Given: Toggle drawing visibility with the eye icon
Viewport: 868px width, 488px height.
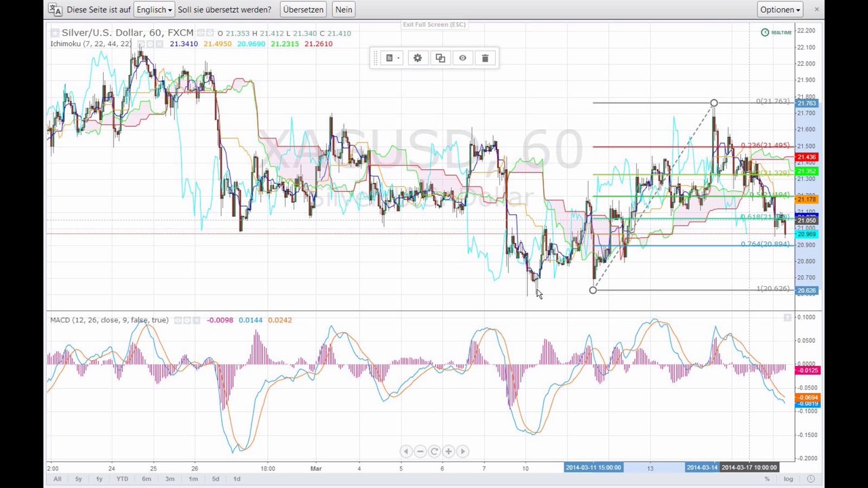Looking at the screenshot, I should pos(462,58).
